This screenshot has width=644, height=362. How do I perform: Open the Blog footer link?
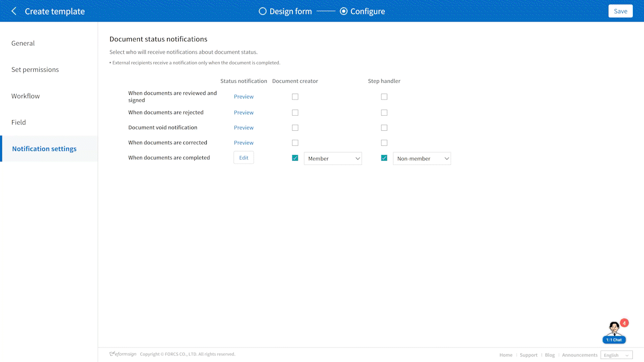[550, 355]
